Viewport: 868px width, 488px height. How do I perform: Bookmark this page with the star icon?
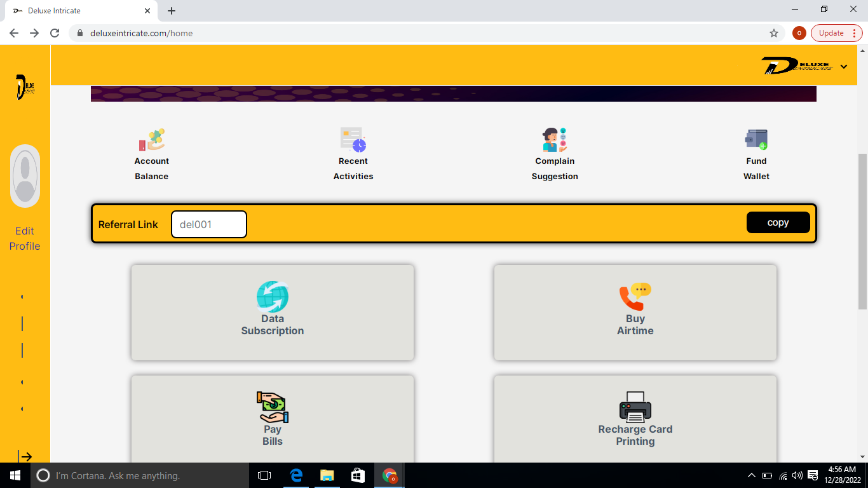[x=773, y=33]
